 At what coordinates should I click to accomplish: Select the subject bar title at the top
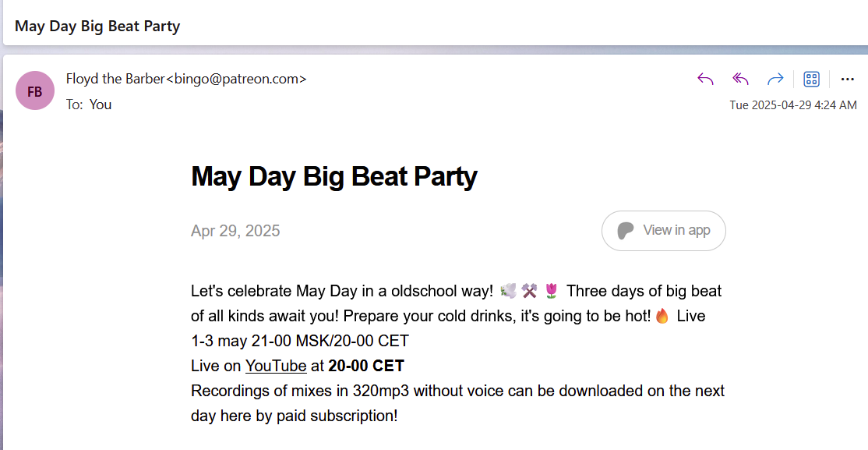pos(97,26)
